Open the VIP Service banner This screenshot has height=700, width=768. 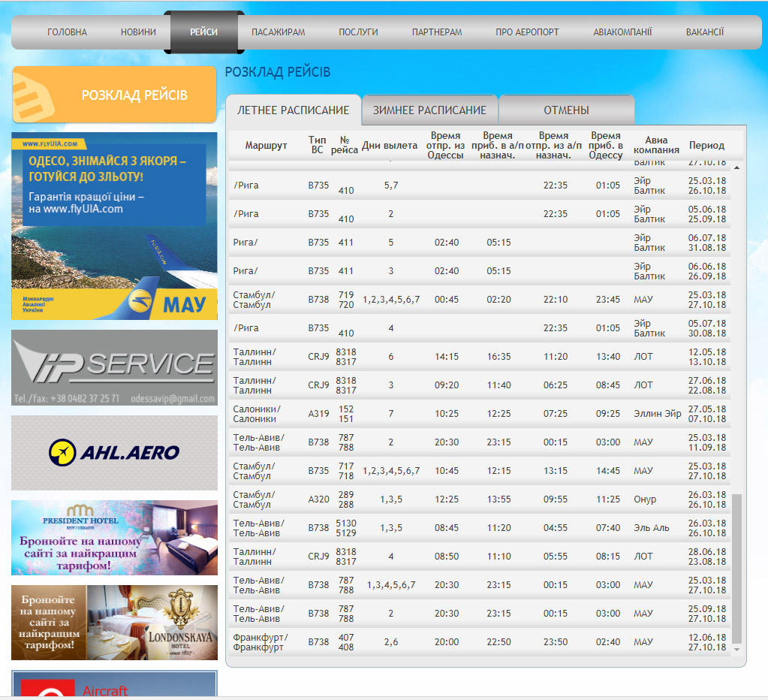point(114,367)
